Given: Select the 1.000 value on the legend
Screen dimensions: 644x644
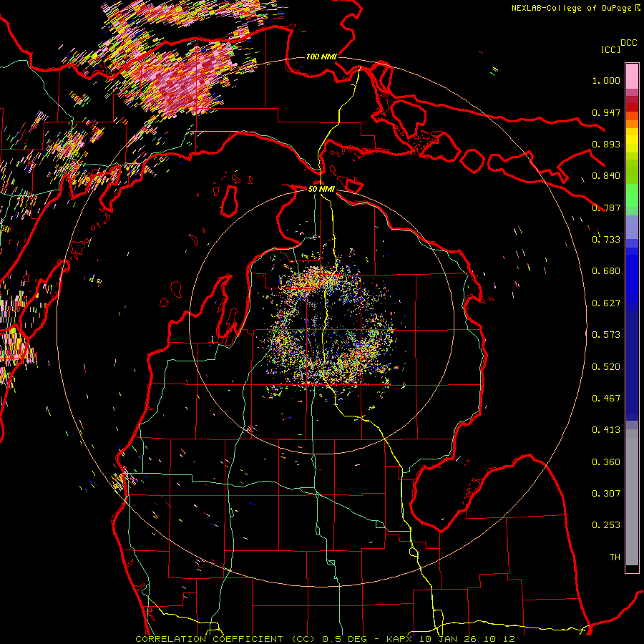Looking at the screenshot, I should [606, 80].
